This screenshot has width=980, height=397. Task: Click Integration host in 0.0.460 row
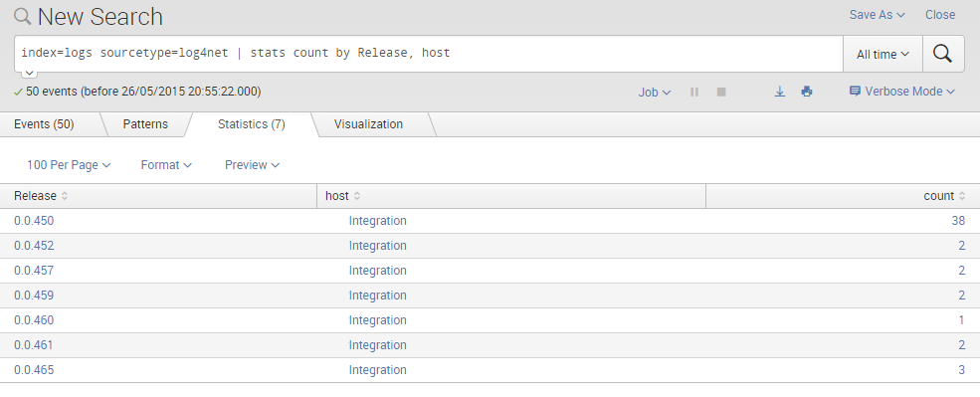click(x=377, y=320)
